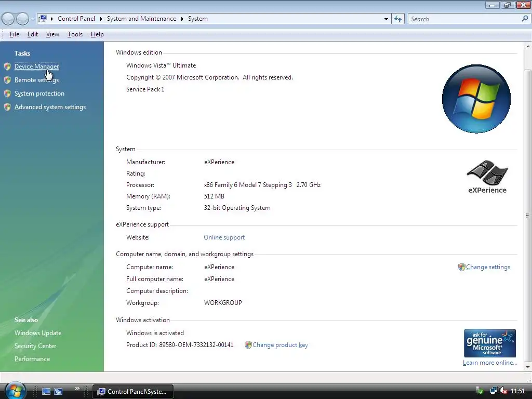The height and width of the screenshot is (399, 532).
Task: Click the vertical scrollbar thumb
Action: (528, 216)
